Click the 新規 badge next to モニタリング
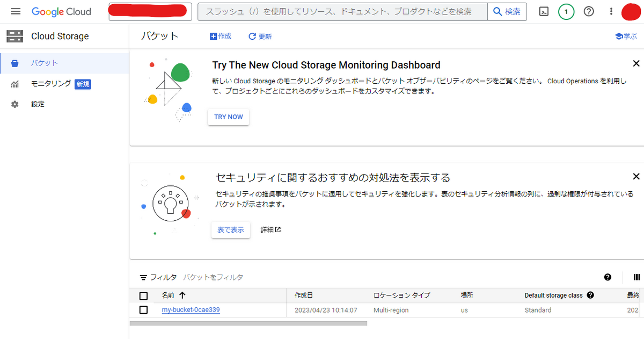 point(83,84)
